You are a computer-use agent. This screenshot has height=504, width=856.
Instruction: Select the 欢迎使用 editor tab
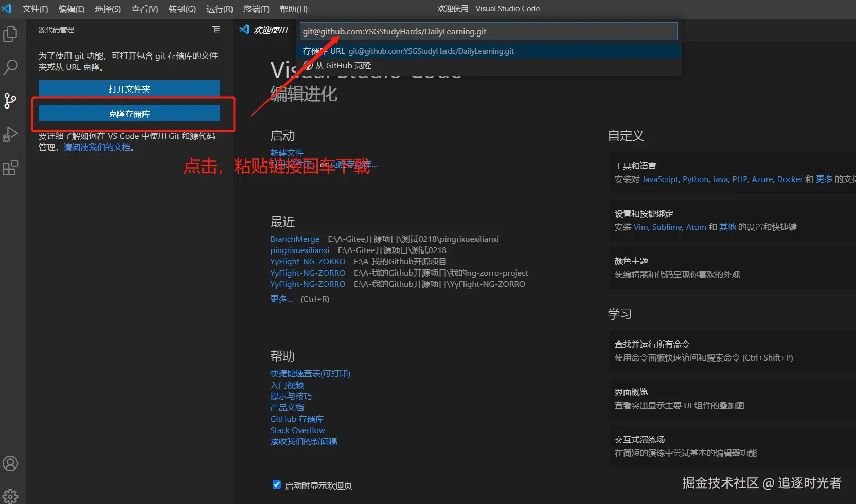[264, 30]
